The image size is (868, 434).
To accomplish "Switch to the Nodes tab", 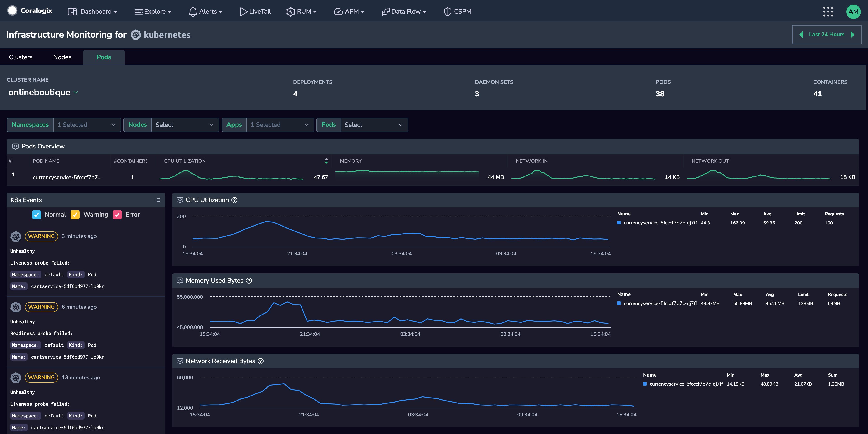I will click(x=62, y=57).
